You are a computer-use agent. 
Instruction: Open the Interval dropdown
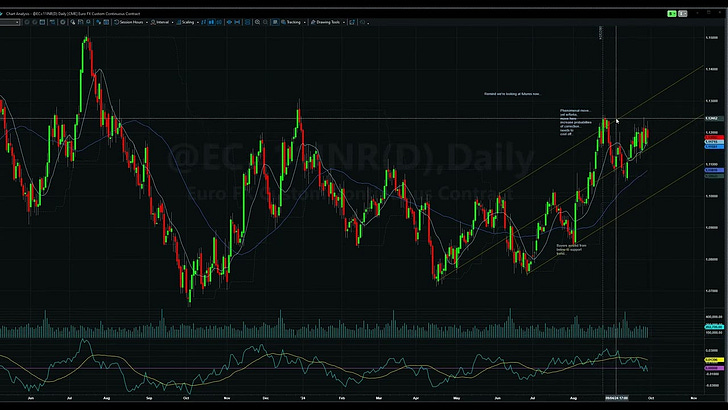pos(162,22)
